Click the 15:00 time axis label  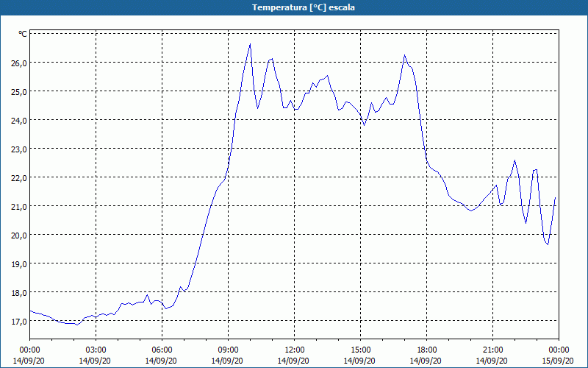[361, 350]
